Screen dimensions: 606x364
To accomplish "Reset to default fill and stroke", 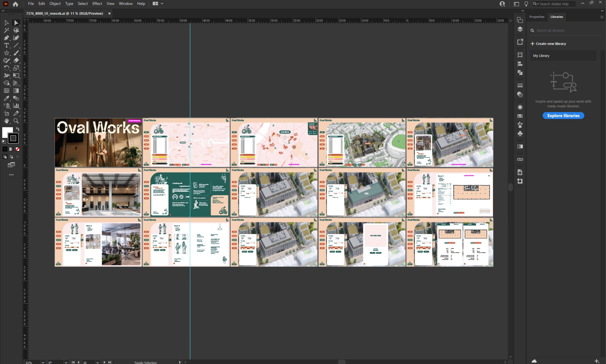I will pos(4,142).
